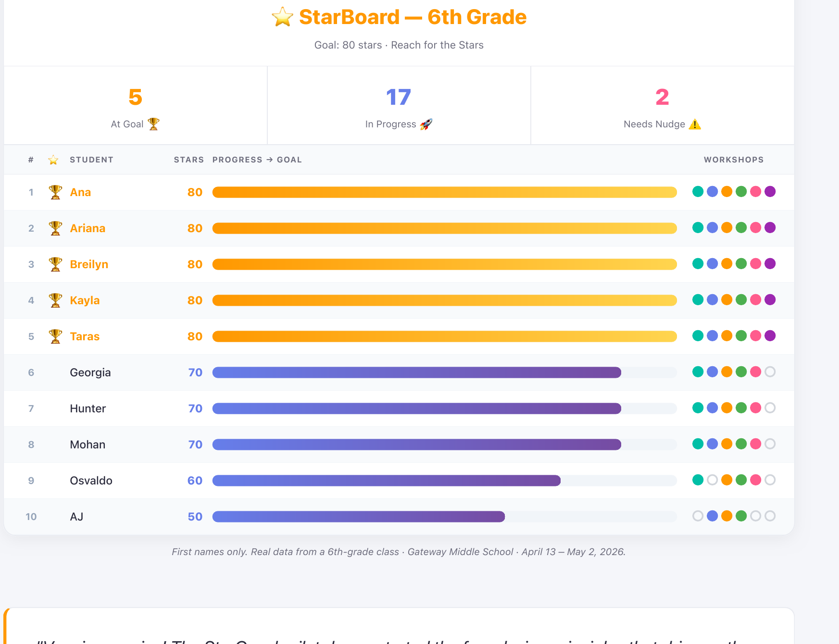
Task: Select student name Kayla
Action: pyautogui.click(x=85, y=300)
